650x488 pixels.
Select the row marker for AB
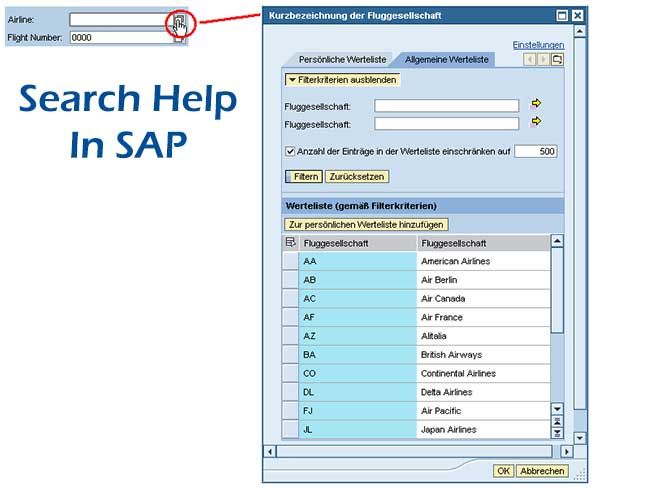[291, 280]
